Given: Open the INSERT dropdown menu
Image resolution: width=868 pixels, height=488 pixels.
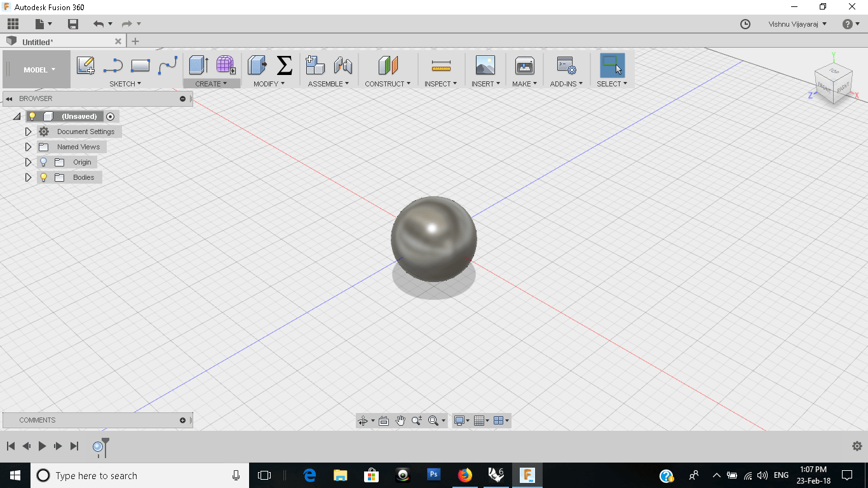Looking at the screenshot, I should click(x=485, y=84).
